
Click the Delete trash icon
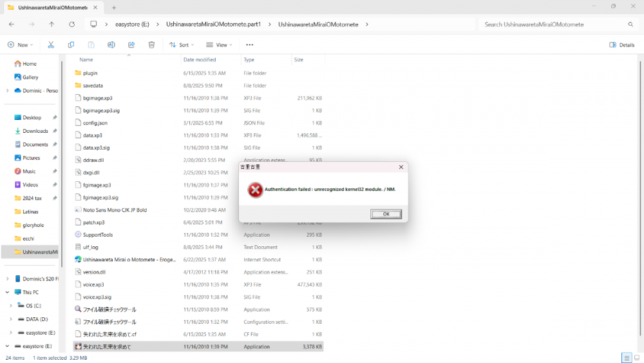(151, 45)
